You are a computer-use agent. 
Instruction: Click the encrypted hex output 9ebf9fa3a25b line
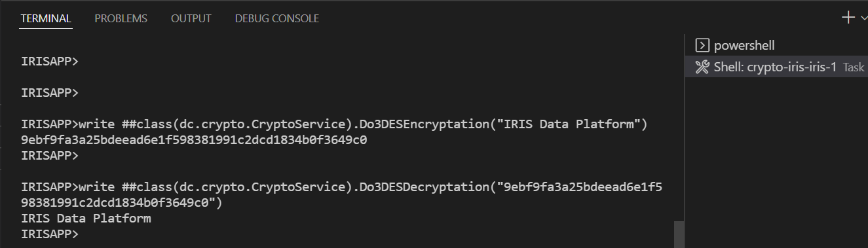coord(194,140)
